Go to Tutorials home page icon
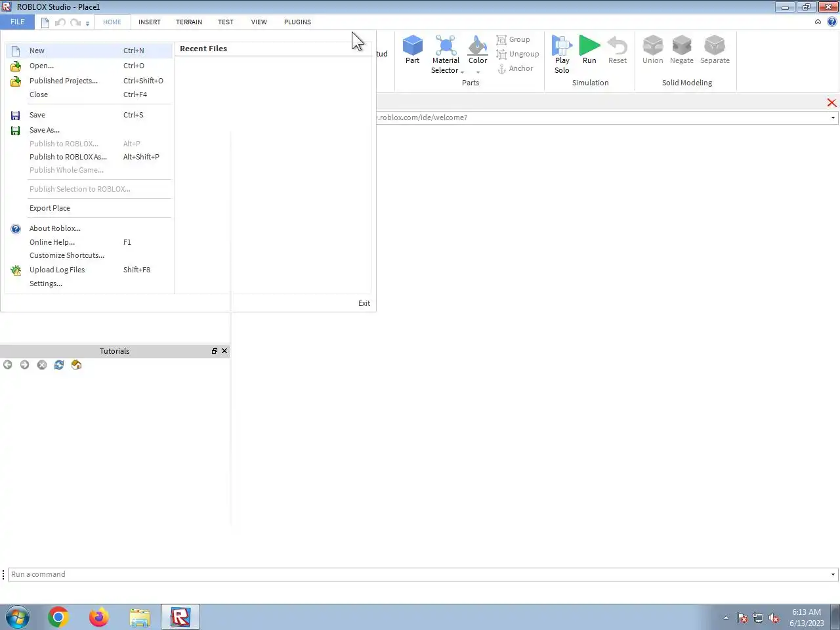Viewport: 840px width, 630px height. pyautogui.click(x=76, y=365)
